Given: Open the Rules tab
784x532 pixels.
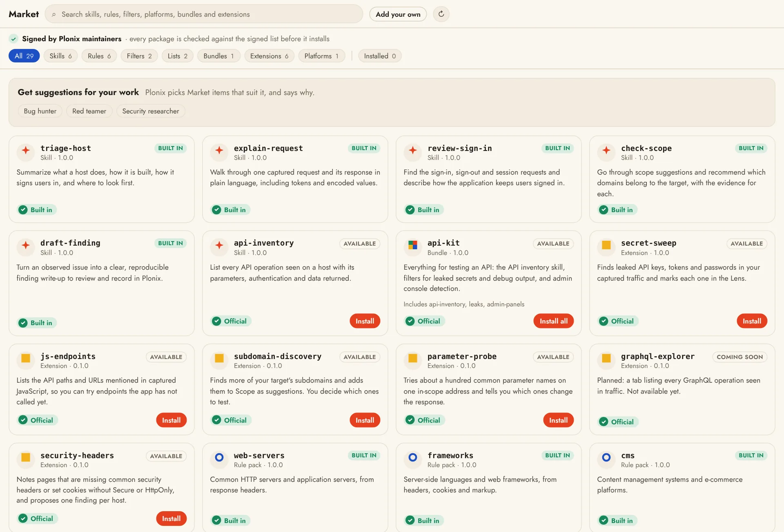Looking at the screenshot, I should click(99, 56).
